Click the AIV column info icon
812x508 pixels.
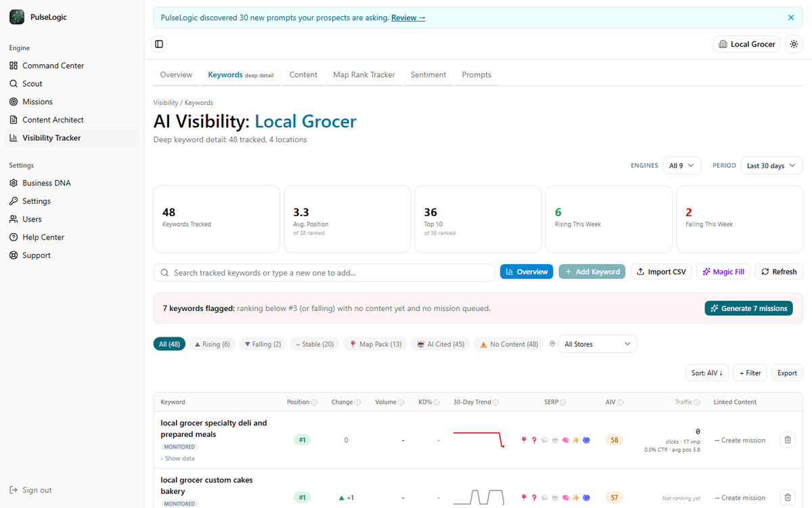click(x=621, y=402)
